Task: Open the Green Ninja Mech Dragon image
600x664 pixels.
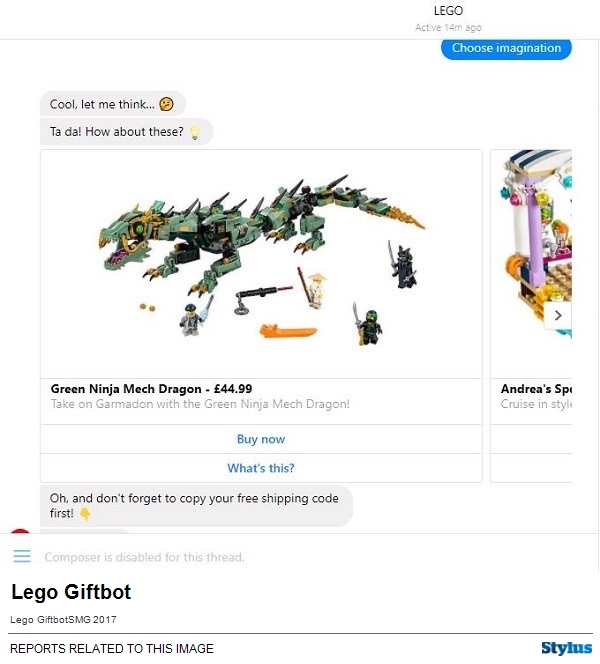Action: (261, 264)
